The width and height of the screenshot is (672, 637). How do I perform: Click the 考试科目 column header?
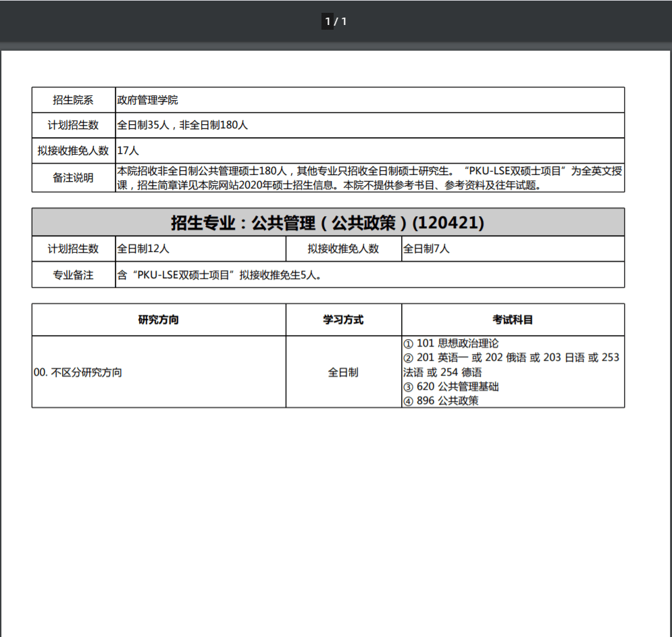click(x=513, y=320)
